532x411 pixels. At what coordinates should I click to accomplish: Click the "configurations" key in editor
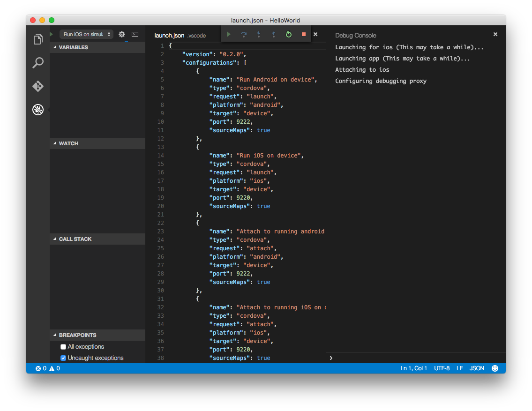click(209, 63)
